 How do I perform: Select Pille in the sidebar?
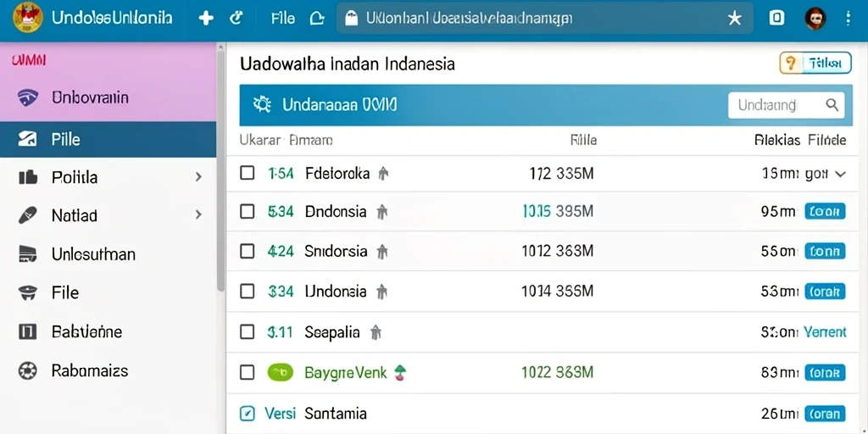click(x=108, y=139)
